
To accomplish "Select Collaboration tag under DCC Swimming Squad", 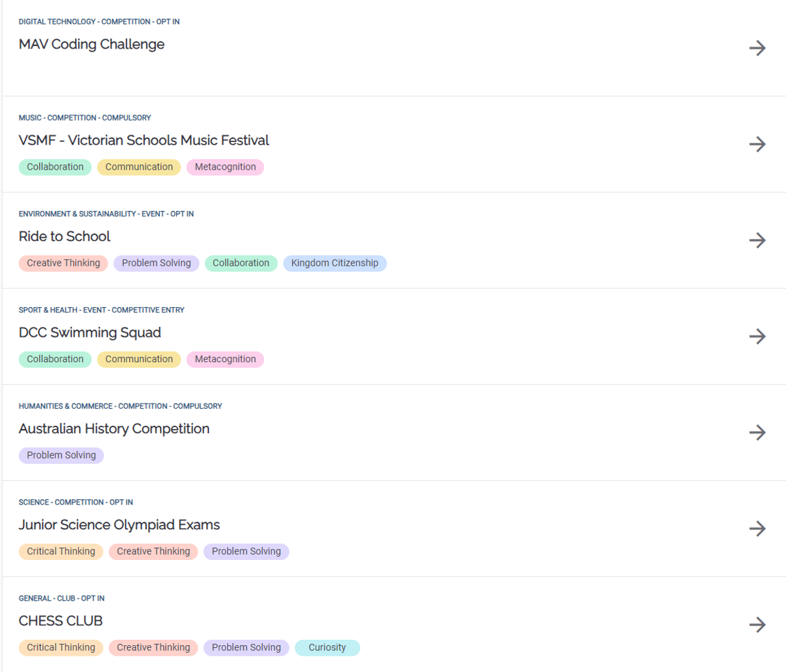I will pyautogui.click(x=55, y=360).
